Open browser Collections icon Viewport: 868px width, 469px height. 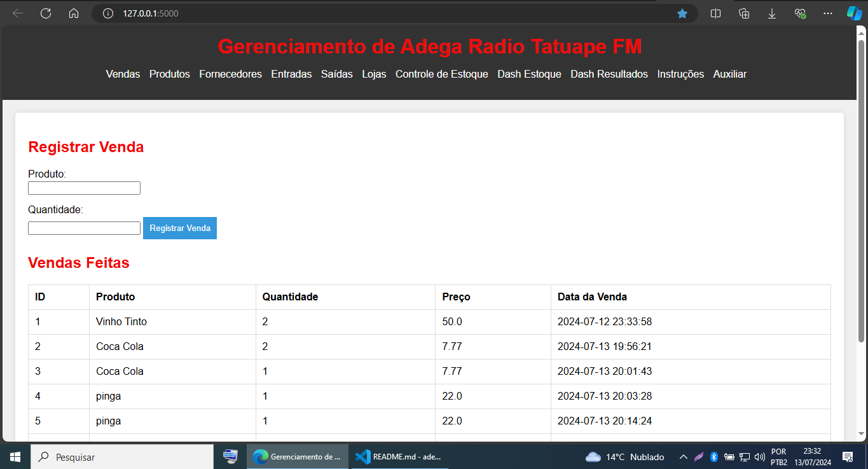tap(744, 13)
